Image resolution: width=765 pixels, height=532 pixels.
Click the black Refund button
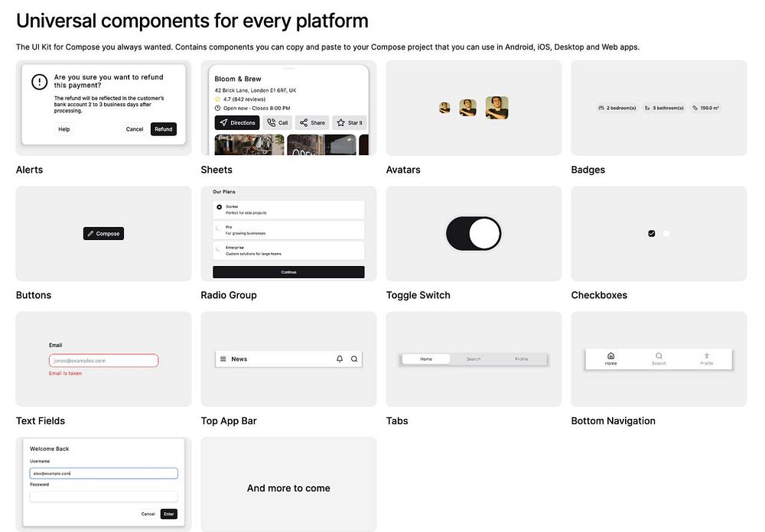[164, 129]
